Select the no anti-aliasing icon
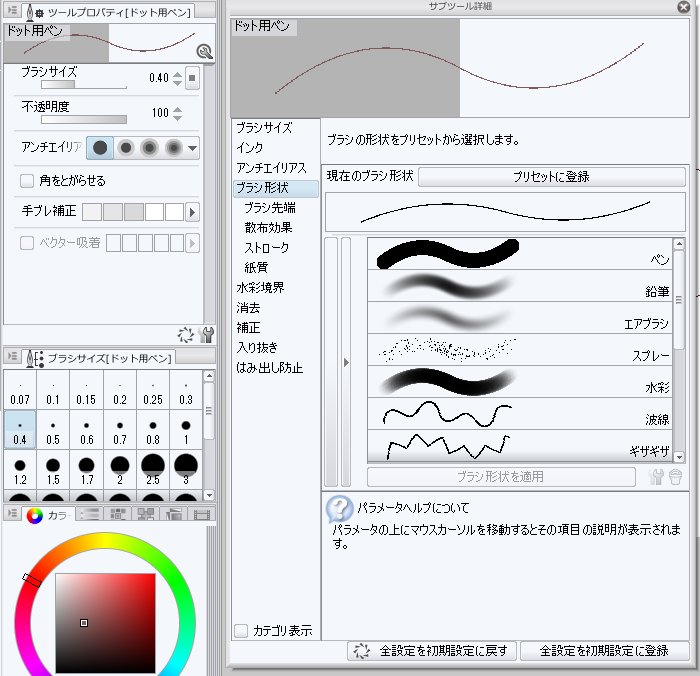Screen dimensions: 700x676 coord(101,148)
